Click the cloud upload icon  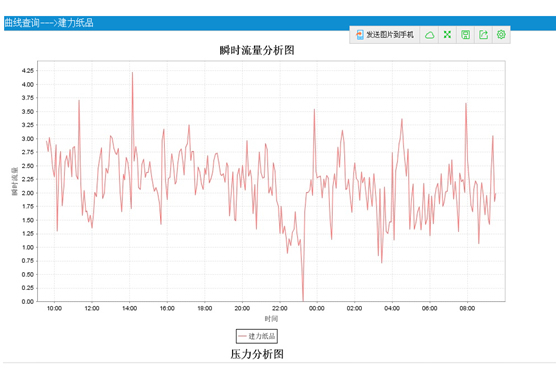(429, 35)
